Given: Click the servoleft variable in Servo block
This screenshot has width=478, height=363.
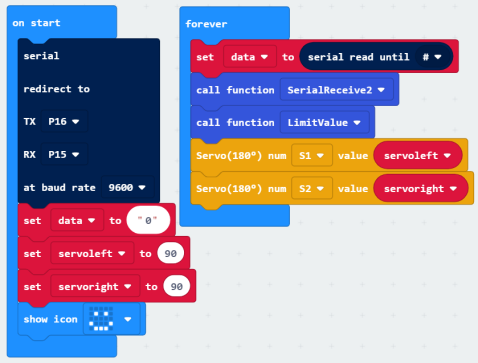Looking at the screenshot, I should pos(418,155).
